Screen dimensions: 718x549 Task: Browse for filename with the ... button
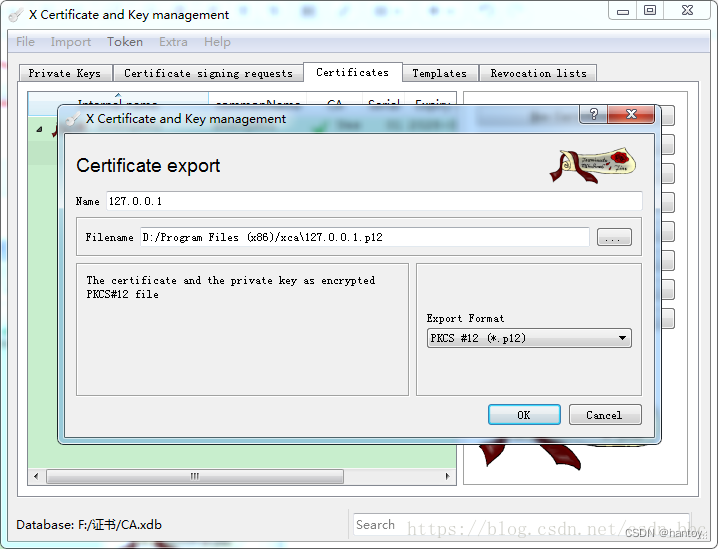click(614, 237)
